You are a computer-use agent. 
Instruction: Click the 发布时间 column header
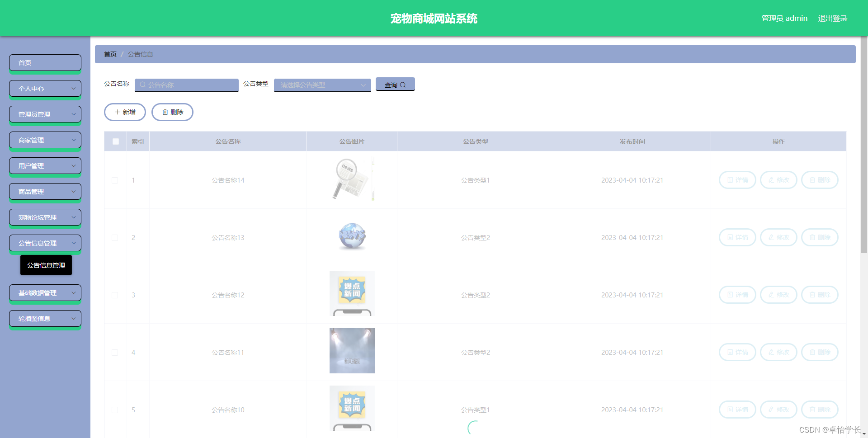point(632,141)
